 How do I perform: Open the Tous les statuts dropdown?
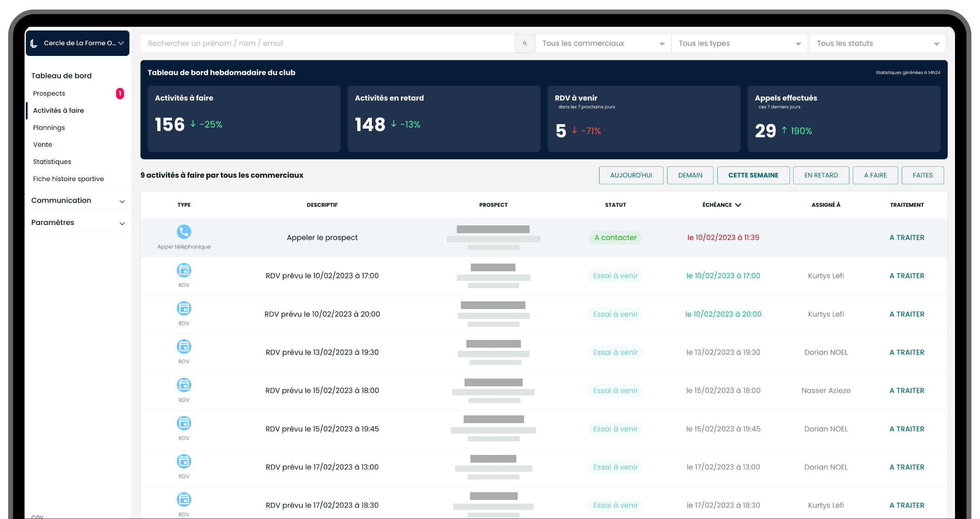[877, 43]
